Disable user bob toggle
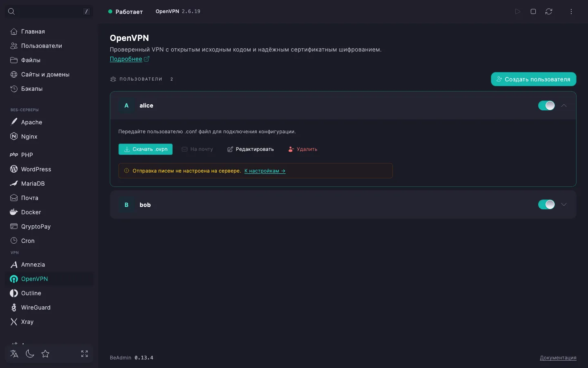This screenshot has width=588, height=368. [546, 204]
